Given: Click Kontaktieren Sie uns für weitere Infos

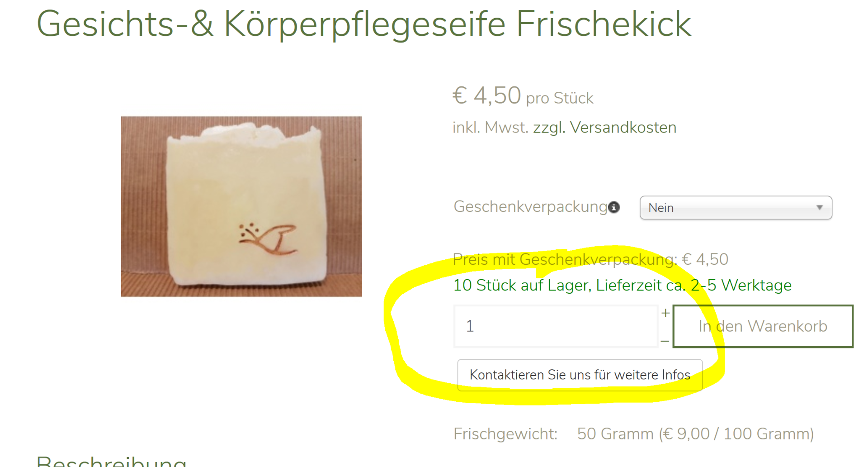Looking at the screenshot, I should pos(580,375).
